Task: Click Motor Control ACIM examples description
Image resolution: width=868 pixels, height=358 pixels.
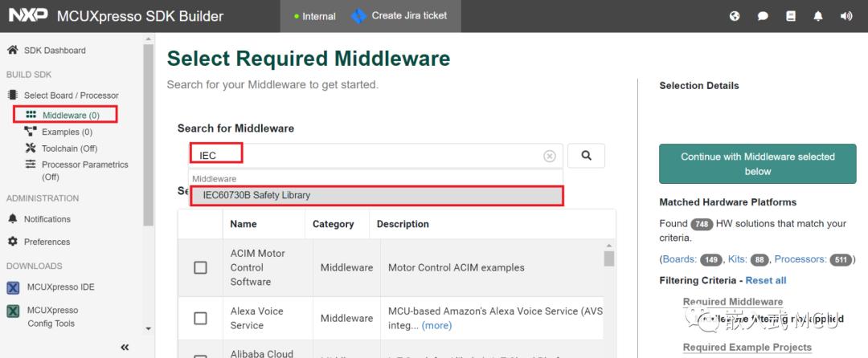Action: click(x=457, y=267)
